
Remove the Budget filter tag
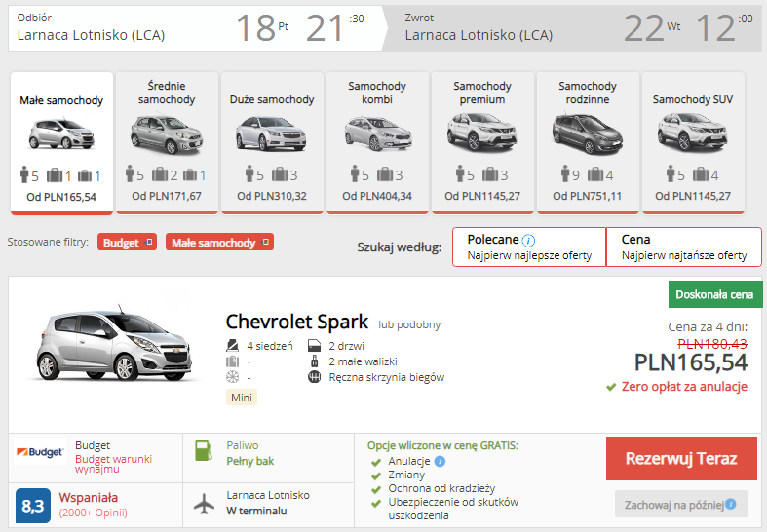click(149, 242)
